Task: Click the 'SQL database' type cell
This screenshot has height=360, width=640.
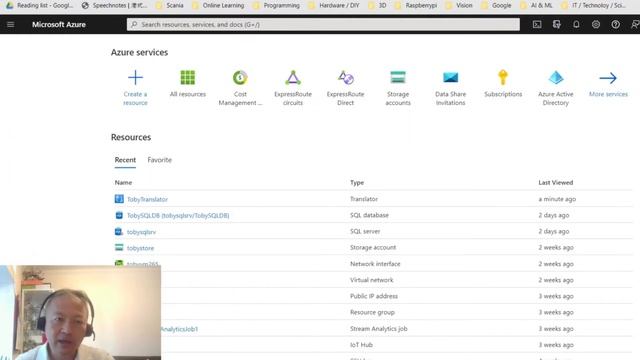Action: (x=369, y=215)
